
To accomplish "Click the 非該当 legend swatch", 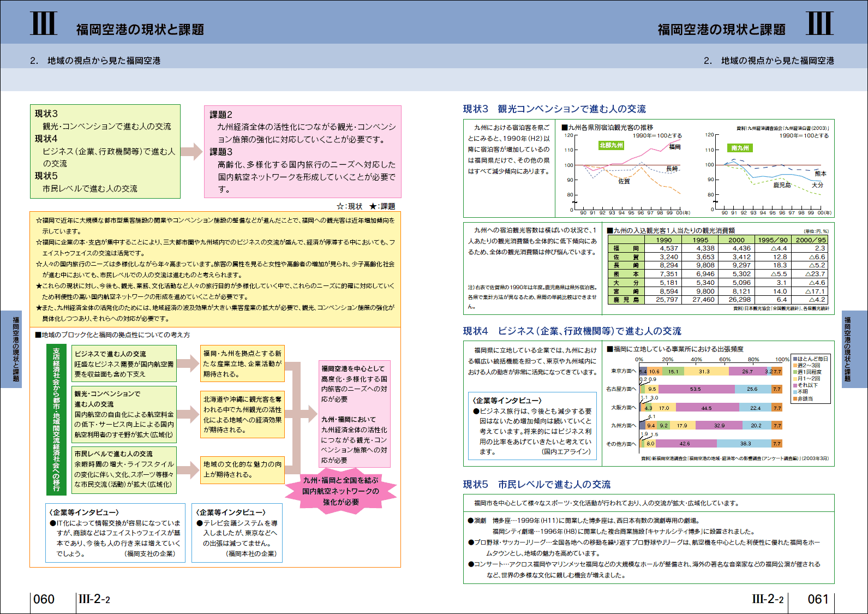I will pos(795,398).
